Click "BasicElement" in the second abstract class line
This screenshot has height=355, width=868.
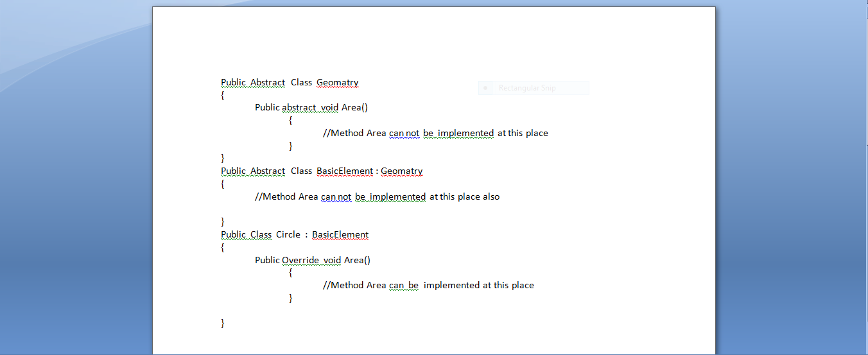pos(345,171)
